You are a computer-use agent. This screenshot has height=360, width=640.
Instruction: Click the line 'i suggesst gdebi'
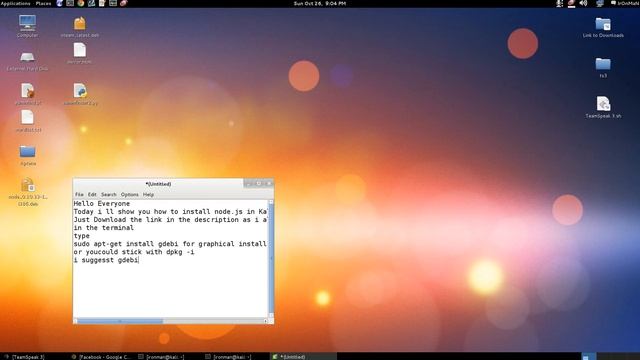click(x=106, y=260)
